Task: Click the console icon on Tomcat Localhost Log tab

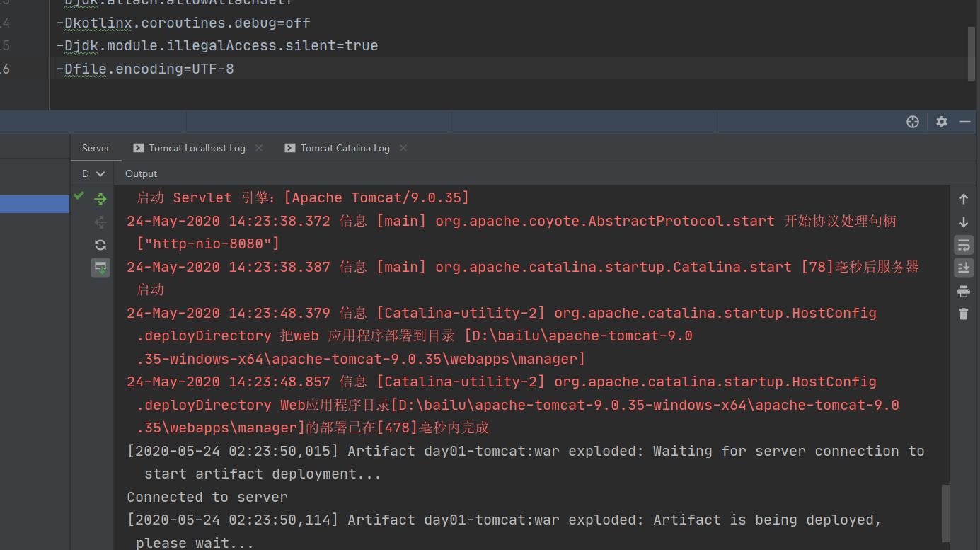Action: pos(138,148)
